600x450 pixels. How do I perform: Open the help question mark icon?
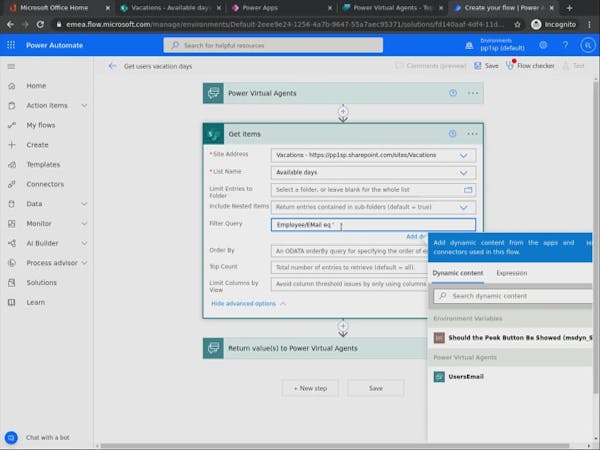click(565, 45)
